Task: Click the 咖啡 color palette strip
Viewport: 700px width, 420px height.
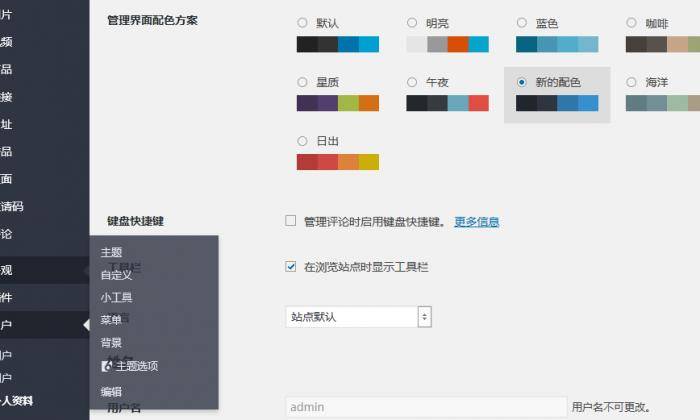Action: pos(663,44)
